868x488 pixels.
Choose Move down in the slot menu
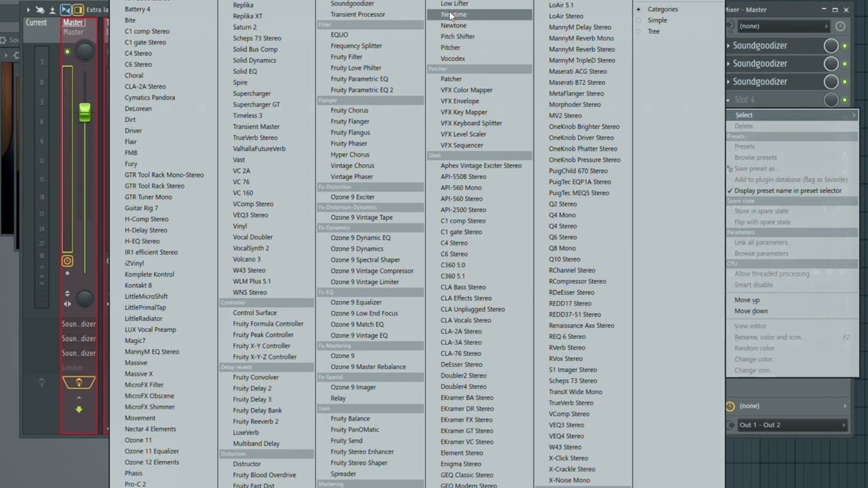point(751,311)
